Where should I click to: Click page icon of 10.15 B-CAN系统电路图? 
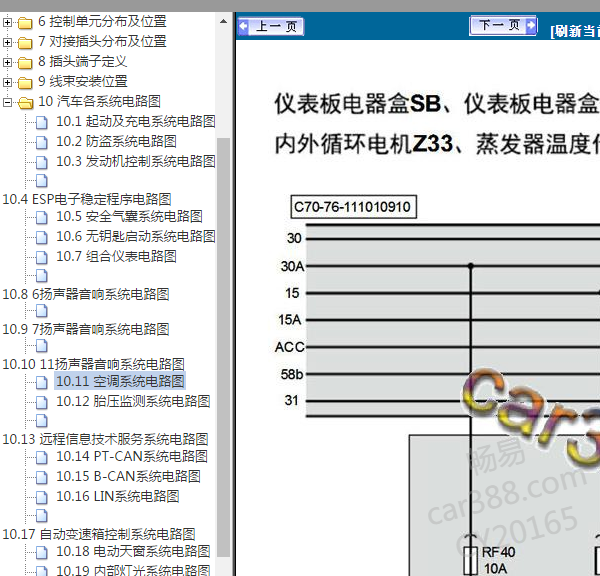coord(42,477)
